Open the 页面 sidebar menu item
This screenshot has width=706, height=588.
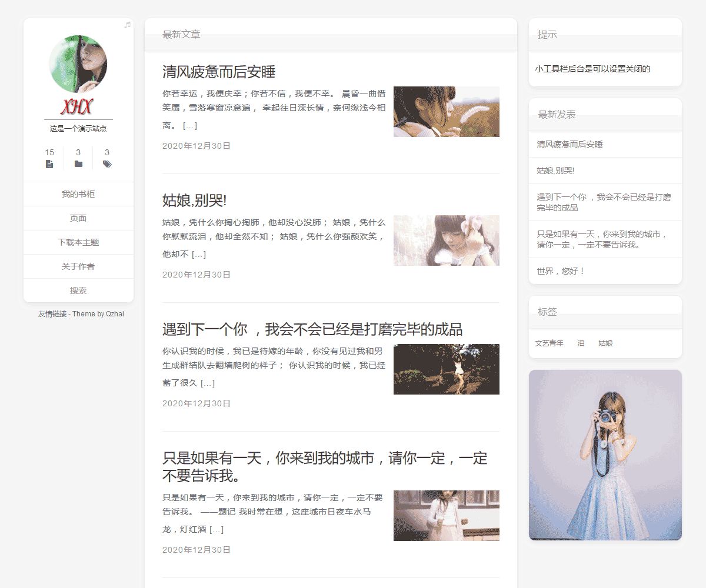pyautogui.click(x=78, y=218)
